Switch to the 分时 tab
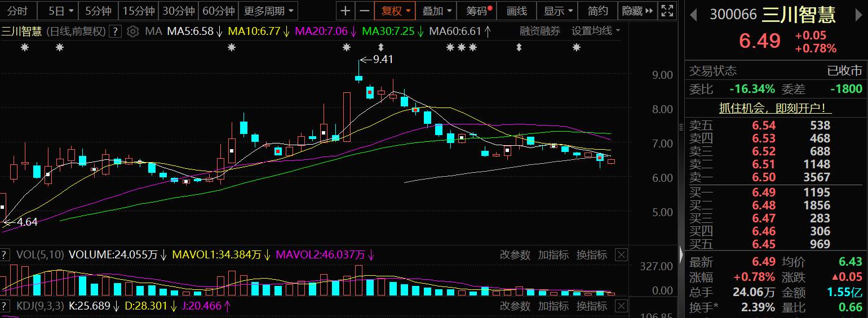Viewport: 868px width, 318px height. pyautogui.click(x=17, y=11)
